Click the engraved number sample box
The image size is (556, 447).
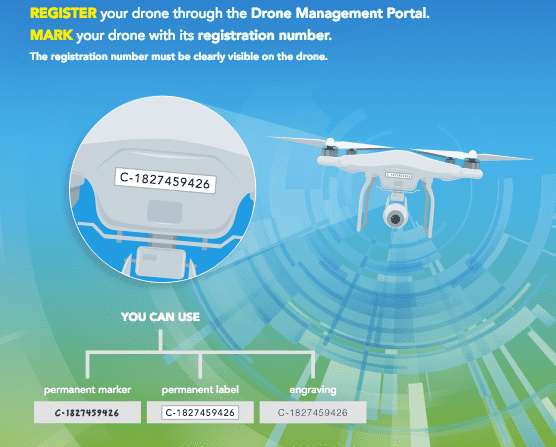tap(313, 412)
